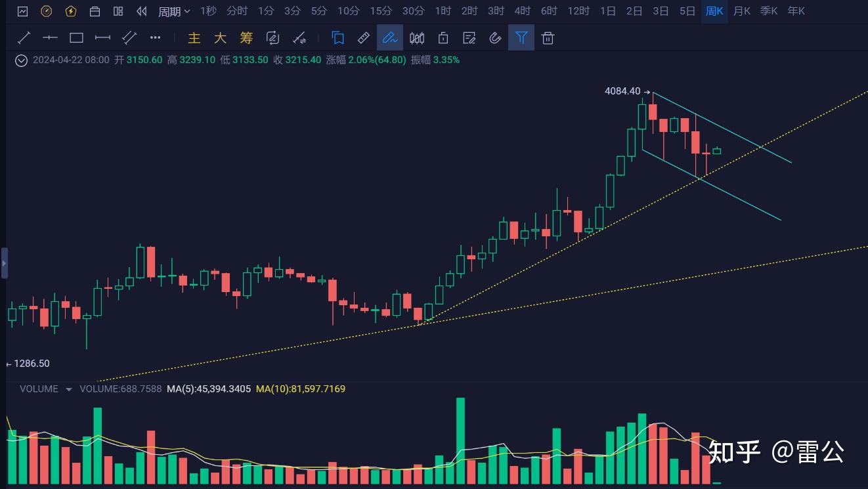Click the trash delete drawings icon
The width and height of the screenshot is (868, 489).
548,38
